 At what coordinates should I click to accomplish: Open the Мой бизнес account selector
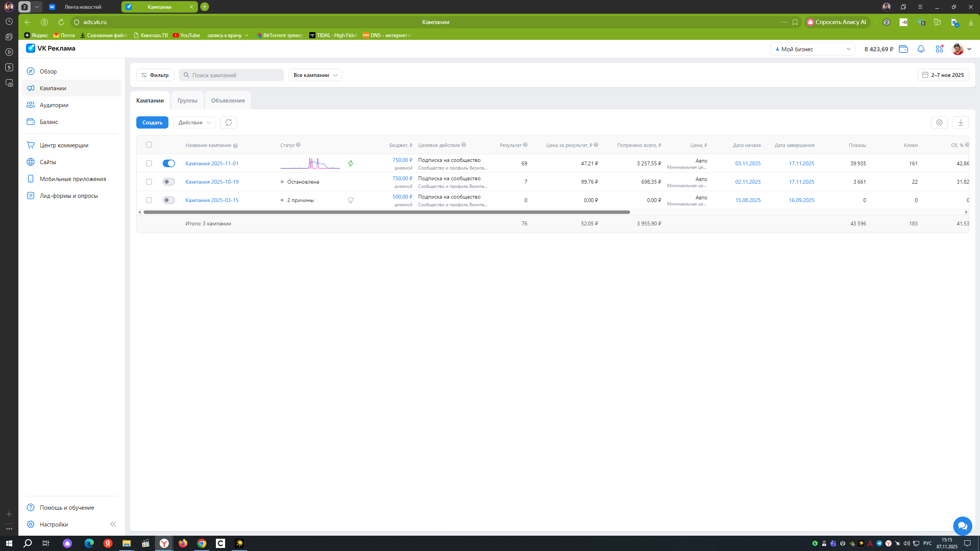point(812,49)
